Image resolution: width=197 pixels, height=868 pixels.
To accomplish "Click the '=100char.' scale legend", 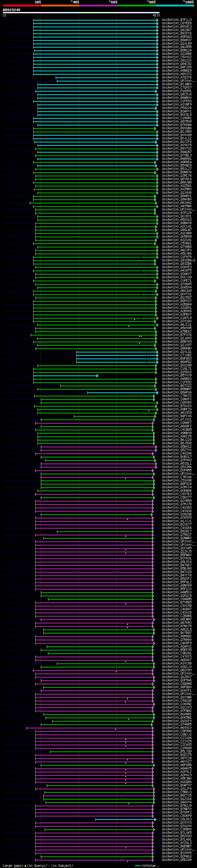I will click(150, 866).
